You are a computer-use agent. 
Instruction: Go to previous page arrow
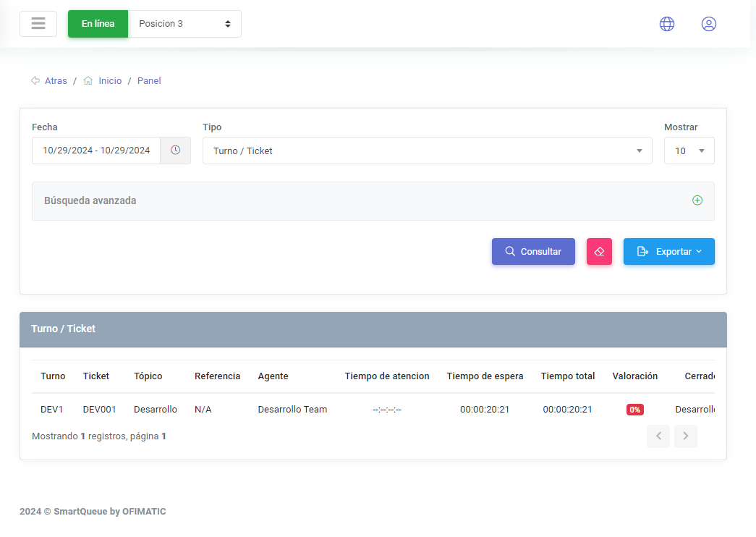[x=658, y=436]
